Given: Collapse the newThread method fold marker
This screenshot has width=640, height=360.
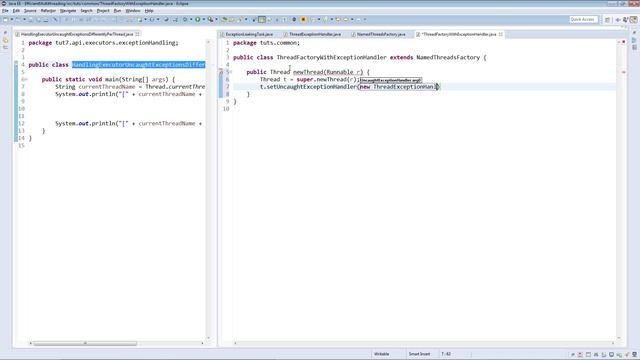Looking at the screenshot, I should click(231, 72).
